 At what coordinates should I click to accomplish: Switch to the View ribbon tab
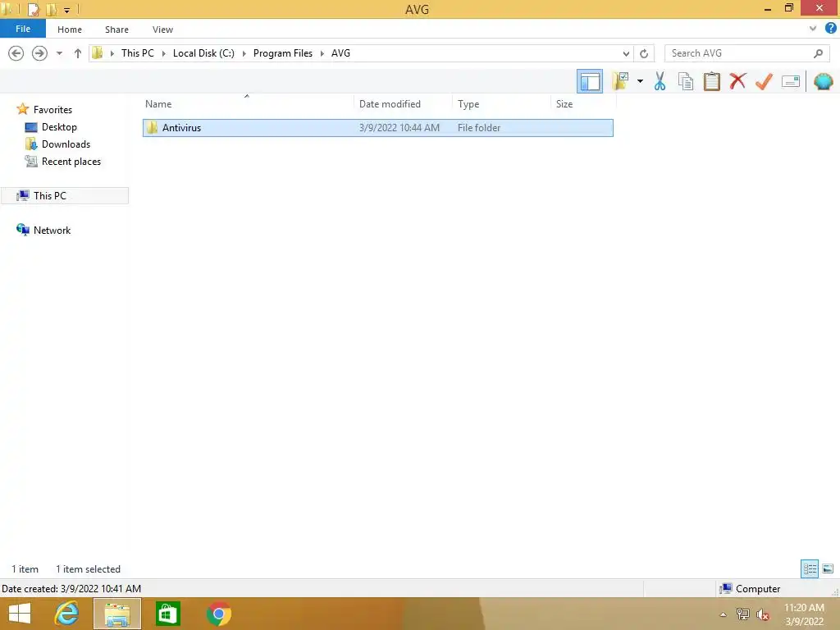click(x=163, y=30)
